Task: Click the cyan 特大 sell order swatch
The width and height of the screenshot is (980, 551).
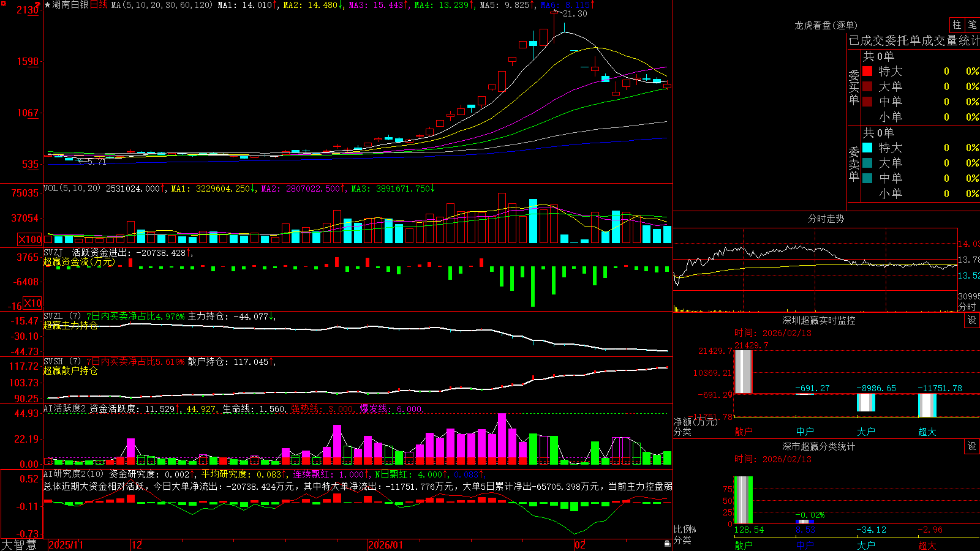Action: coord(867,148)
